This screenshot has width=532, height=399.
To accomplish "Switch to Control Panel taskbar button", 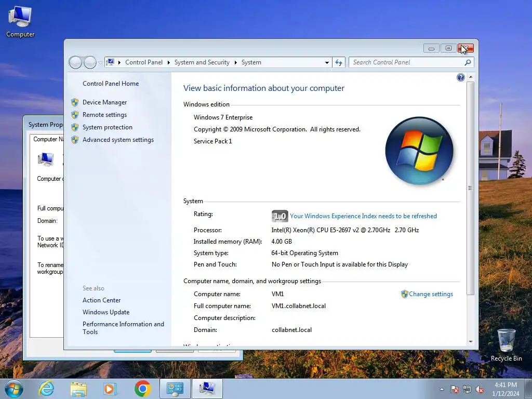I will point(175,389).
